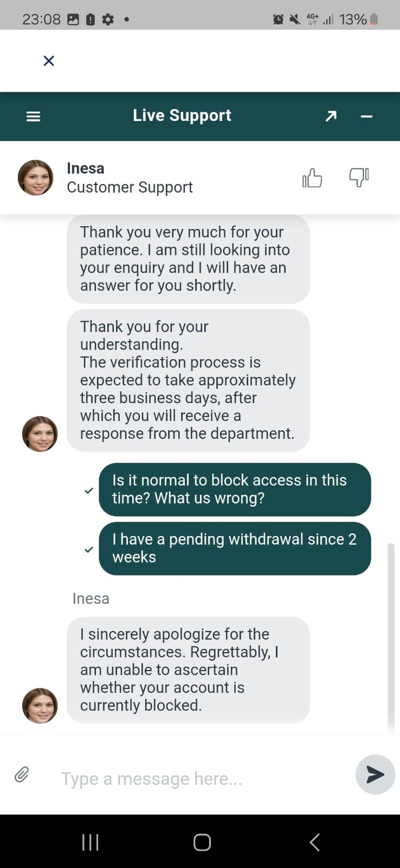The width and height of the screenshot is (400, 868).
Task: Tap the Android home navigation button
Action: point(202,842)
